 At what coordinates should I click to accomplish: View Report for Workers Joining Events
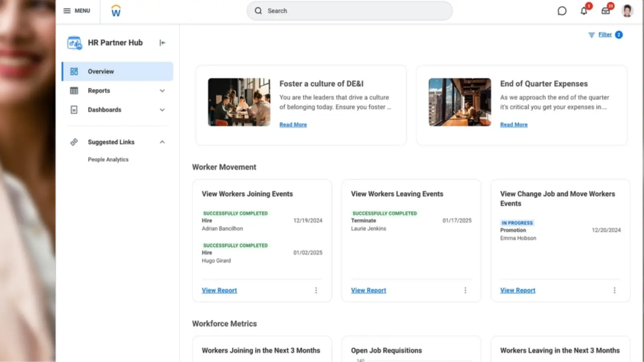219,290
